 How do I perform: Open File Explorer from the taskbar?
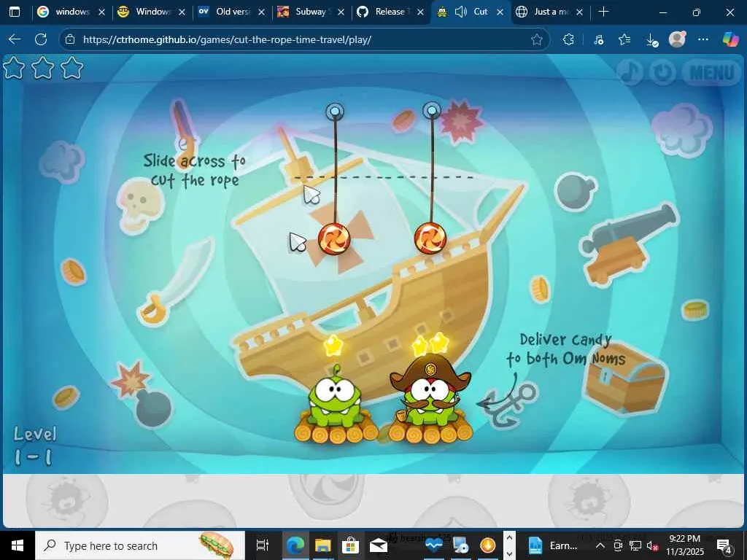coord(322,545)
